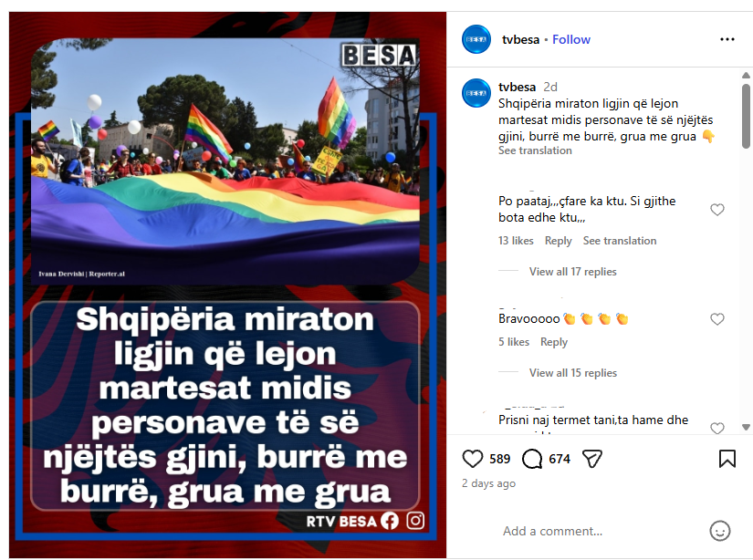Open more options three-dot menu

coord(727,39)
